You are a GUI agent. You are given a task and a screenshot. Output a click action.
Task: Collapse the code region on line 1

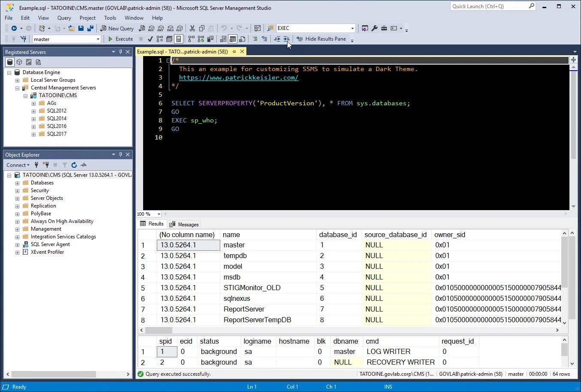pyautogui.click(x=168, y=60)
